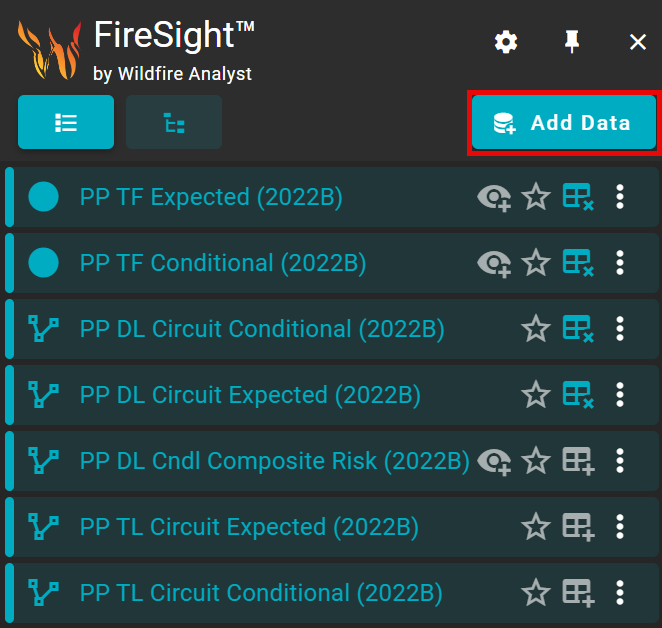This screenshot has width=662, height=628.
Task: Pin the FireSight panel
Action: [x=572, y=42]
